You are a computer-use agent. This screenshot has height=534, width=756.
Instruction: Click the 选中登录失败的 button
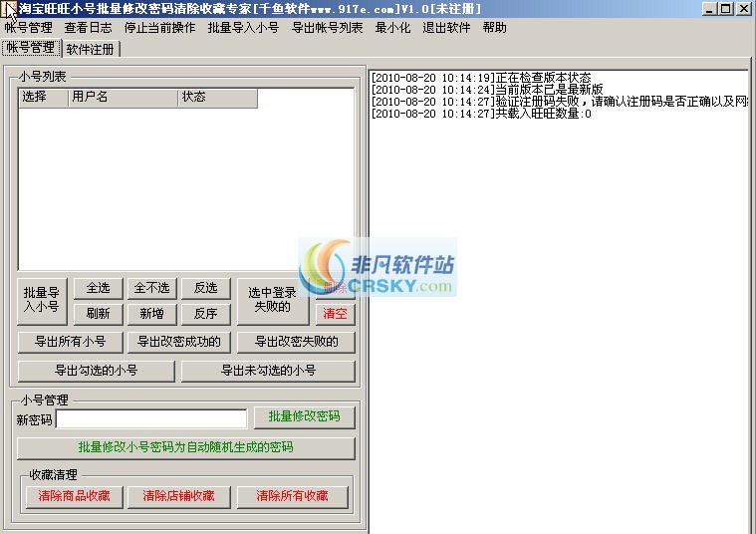tap(272, 300)
